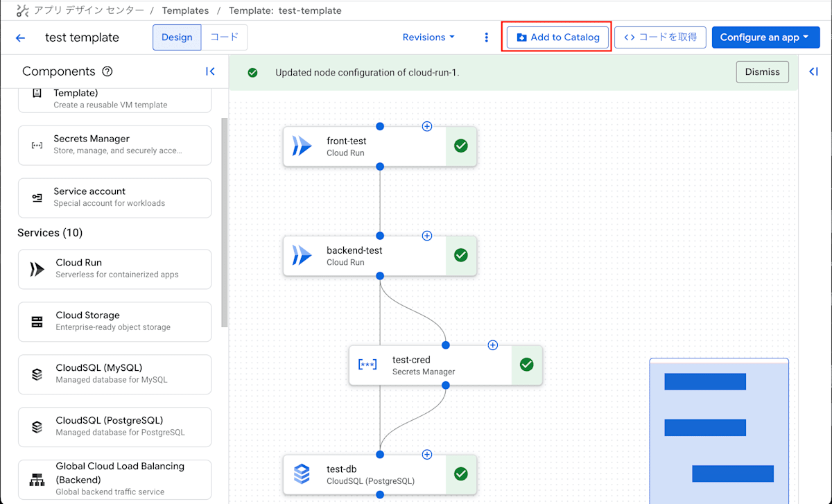Select the Global Cloud Load Balancing icon
Screen dimensions: 832x504
coord(37,480)
